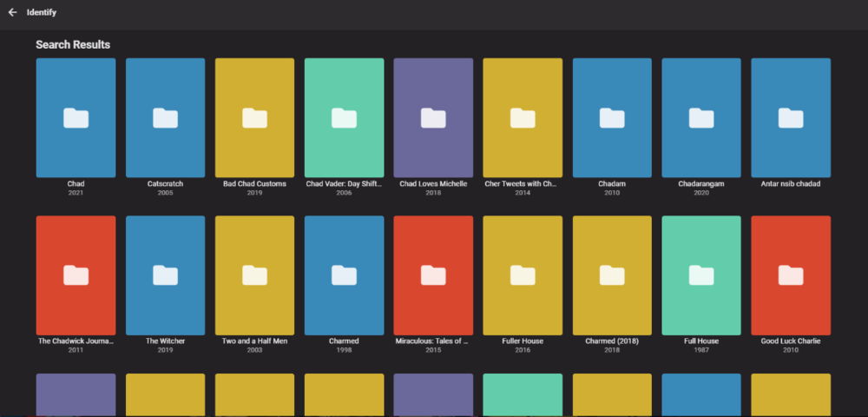
Task: Click the year 2005 under Catscratch
Action: [165, 193]
